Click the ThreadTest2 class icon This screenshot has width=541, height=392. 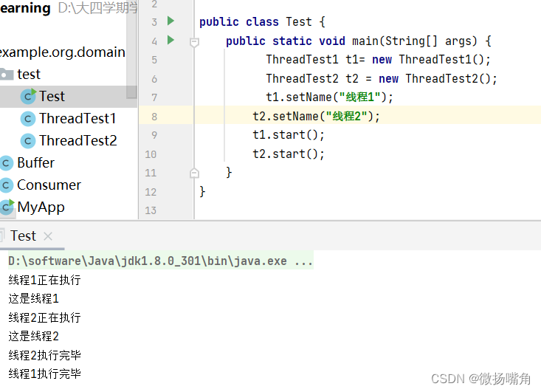point(28,141)
